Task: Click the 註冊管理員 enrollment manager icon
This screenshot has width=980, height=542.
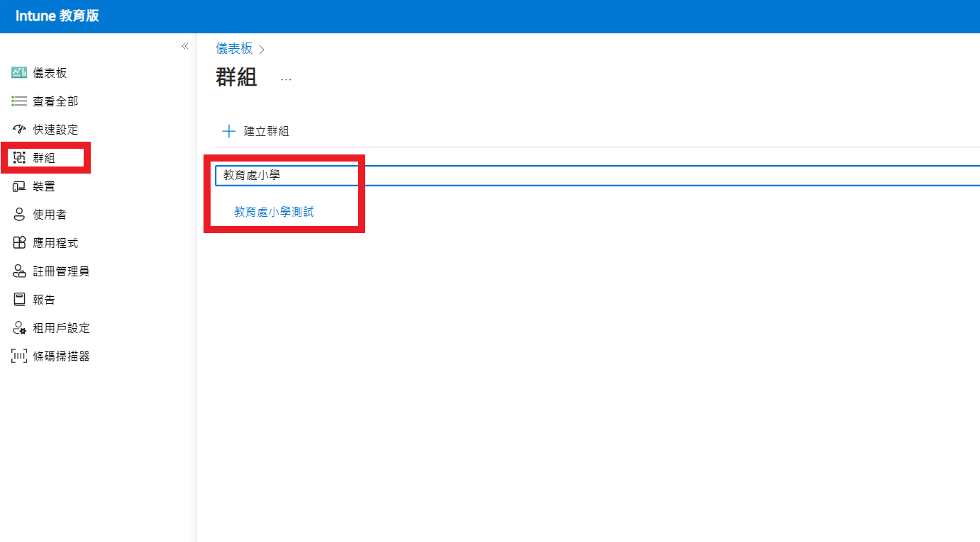Action: [19, 271]
